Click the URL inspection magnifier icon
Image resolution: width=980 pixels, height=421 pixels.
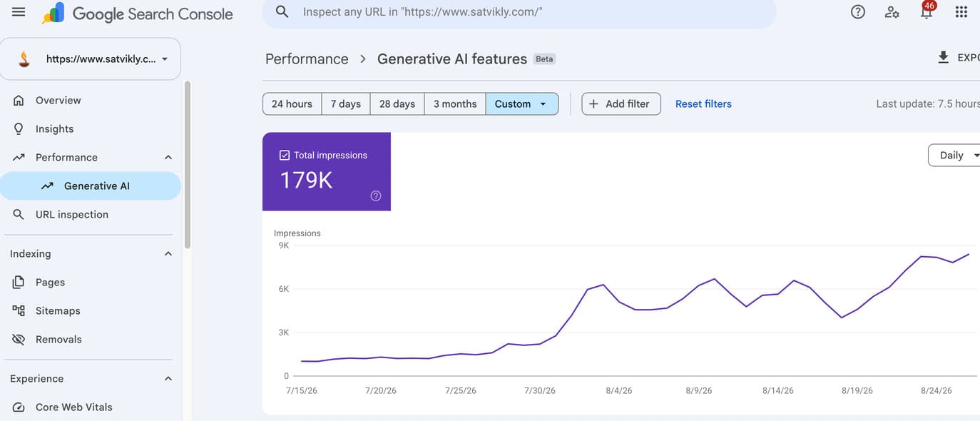coord(19,214)
